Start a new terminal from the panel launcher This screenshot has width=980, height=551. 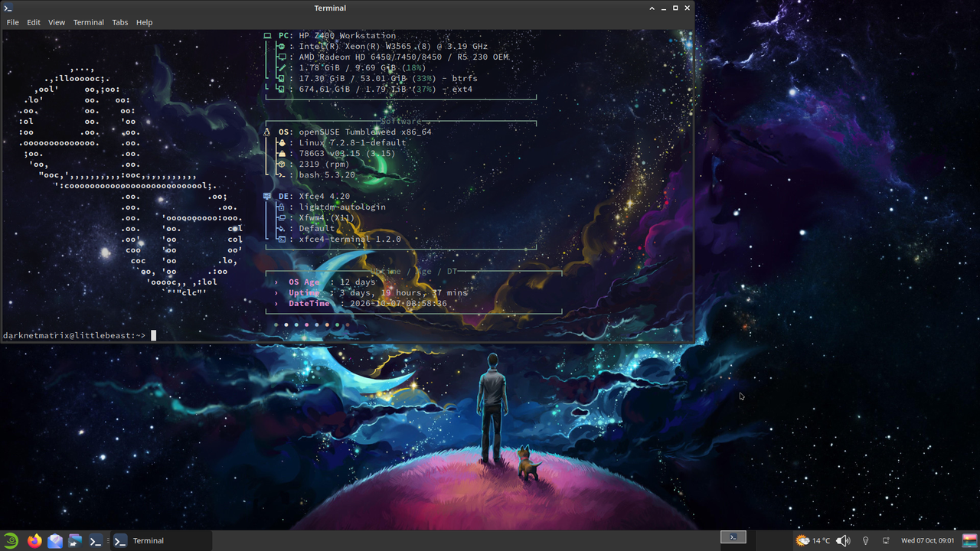coord(95,540)
